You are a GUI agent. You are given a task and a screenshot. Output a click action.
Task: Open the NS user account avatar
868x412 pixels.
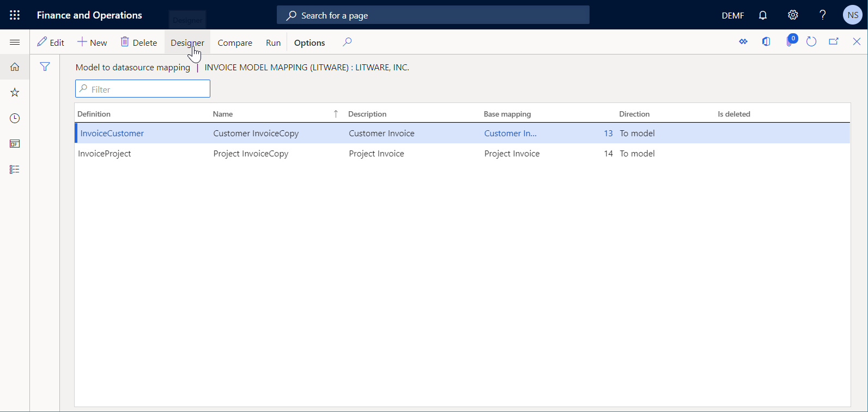pyautogui.click(x=853, y=15)
